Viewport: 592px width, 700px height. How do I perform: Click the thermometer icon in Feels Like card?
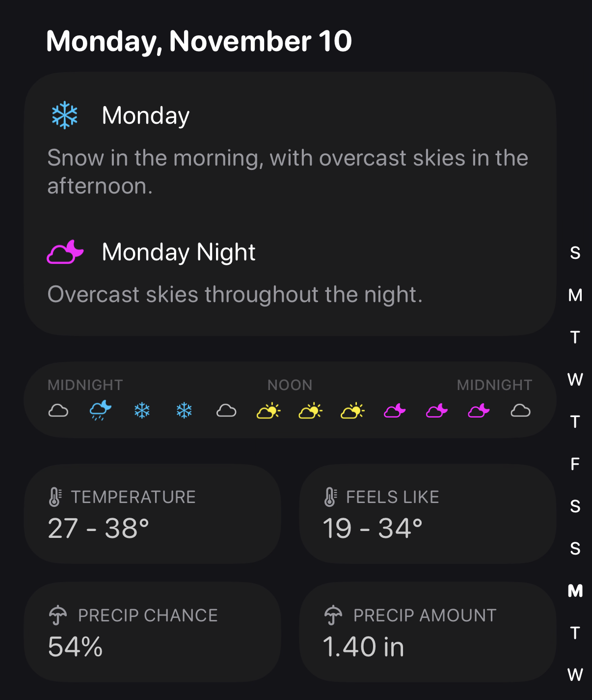pyautogui.click(x=330, y=497)
